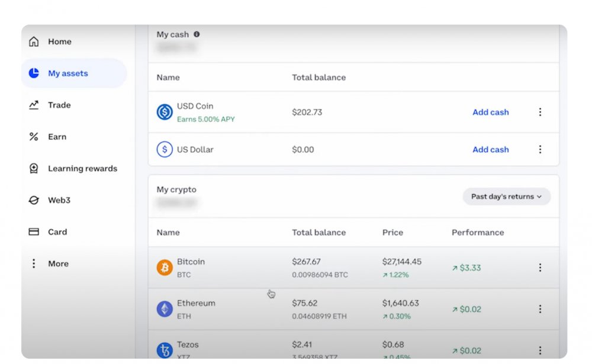Click the $202.73 USD Coin balance
The image size is (592, 364).
307,112
